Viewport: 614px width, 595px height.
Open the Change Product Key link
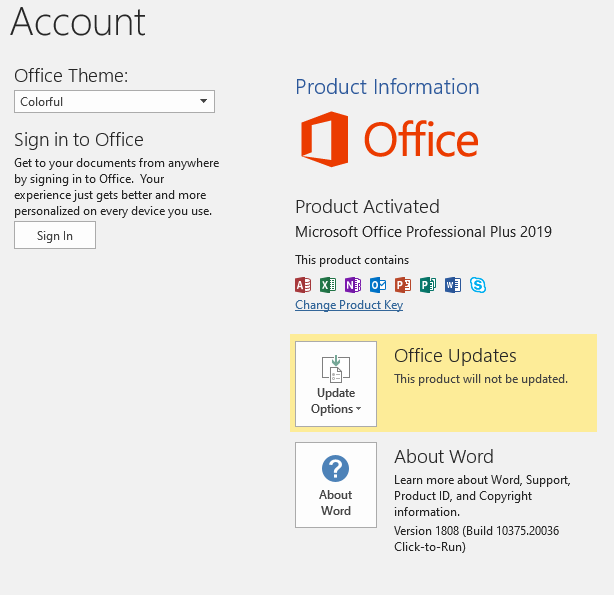click(349, 305)
